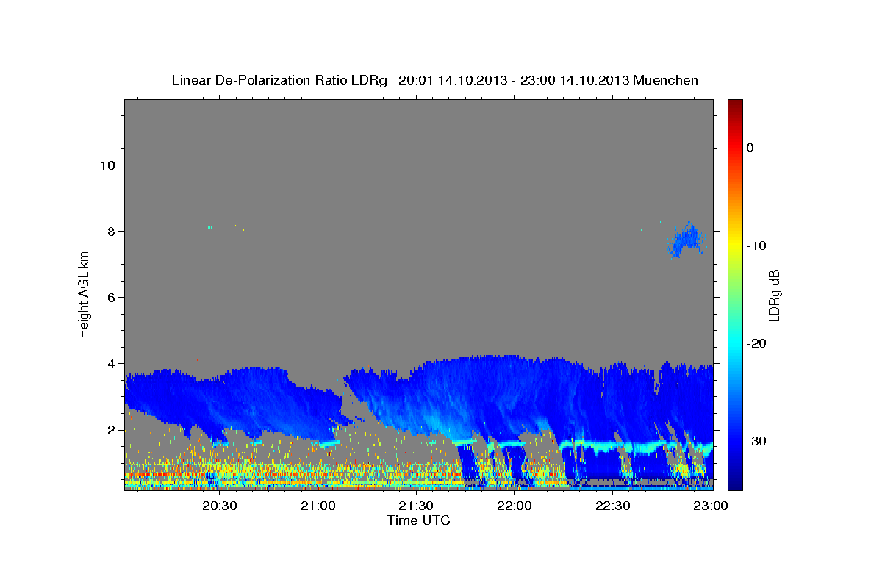Viewport: 882px width, 588px height.
Task: Click the 20:30 time tick label
Action: click(219, 506)
